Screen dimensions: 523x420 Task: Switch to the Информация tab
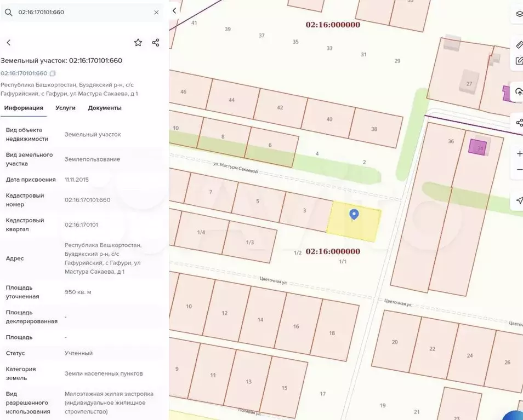[24, 108]
